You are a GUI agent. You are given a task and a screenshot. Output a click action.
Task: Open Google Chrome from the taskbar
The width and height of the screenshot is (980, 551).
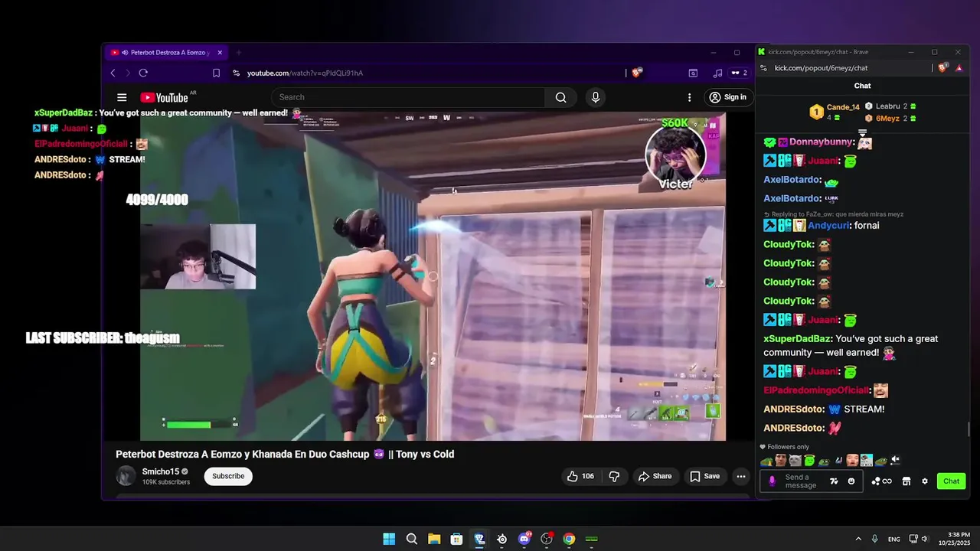[569, 539]
